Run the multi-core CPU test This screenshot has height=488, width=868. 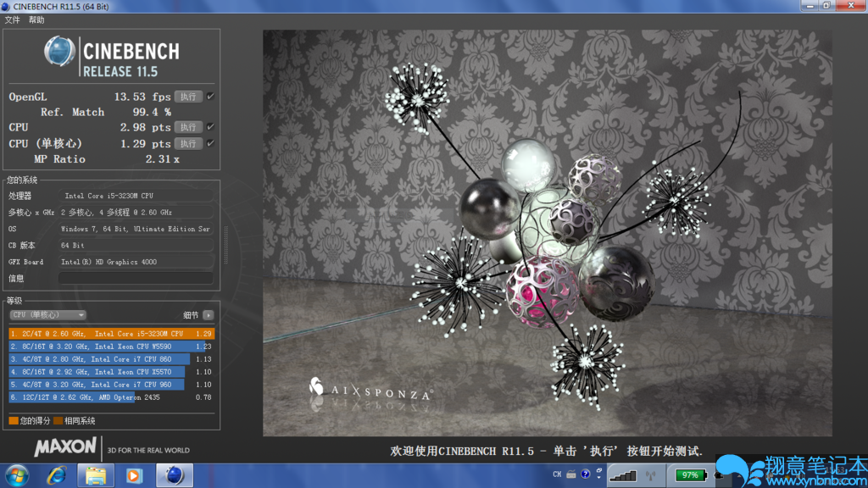[x=188, y=127]
